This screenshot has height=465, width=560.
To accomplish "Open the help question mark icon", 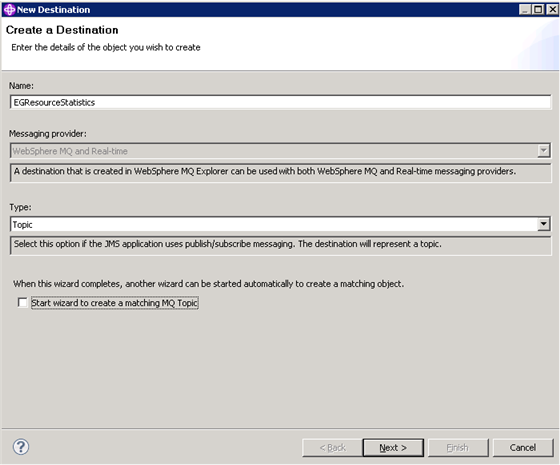I will (21, 447).
